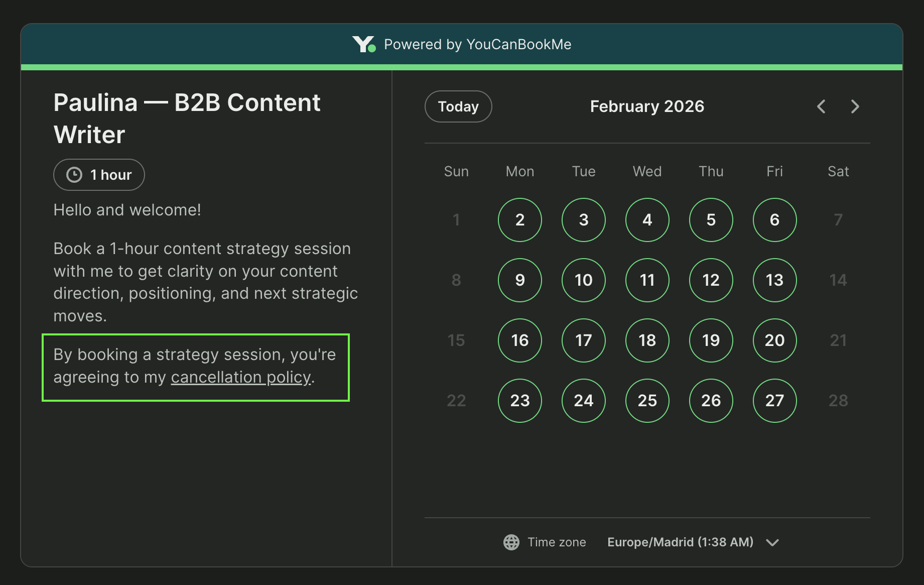Select February 18 on the calendar
The width and height of the screenshot is (924, 585).
(647, 340)
